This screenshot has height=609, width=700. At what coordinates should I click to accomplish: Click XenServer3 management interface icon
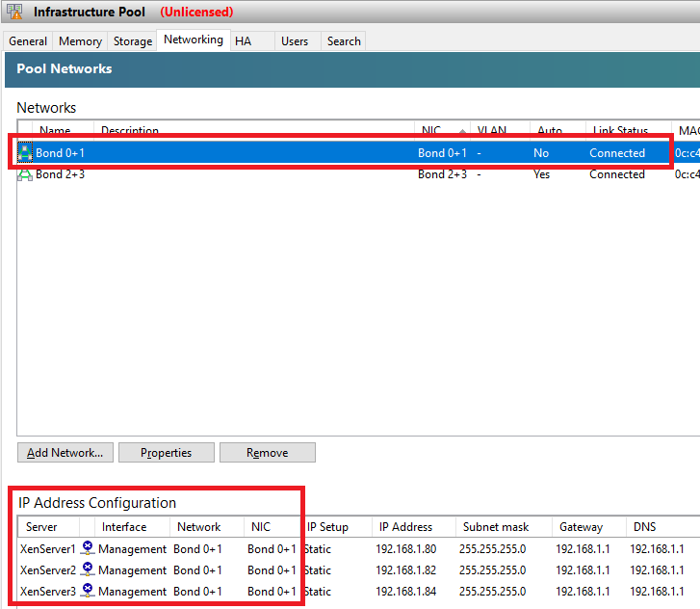point(88,591)
